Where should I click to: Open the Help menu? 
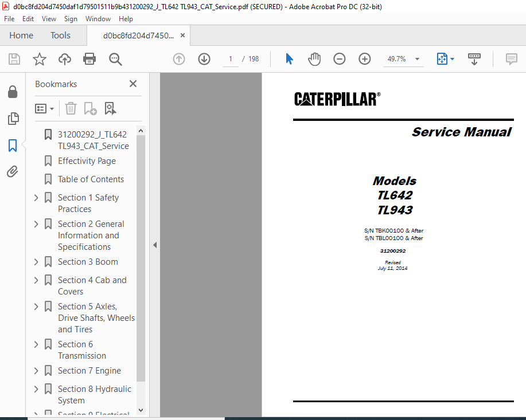click(126, 19)
